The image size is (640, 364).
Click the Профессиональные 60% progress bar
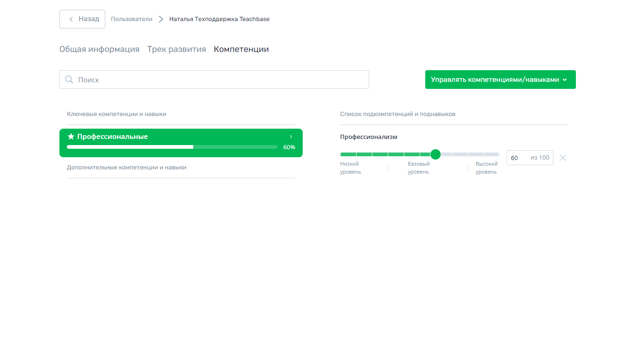[172, 147]
